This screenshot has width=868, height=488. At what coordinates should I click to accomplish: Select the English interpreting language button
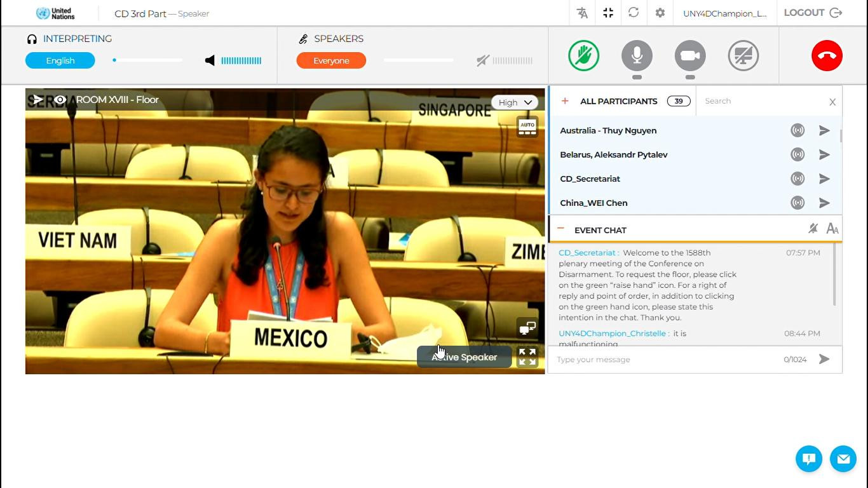60,60
